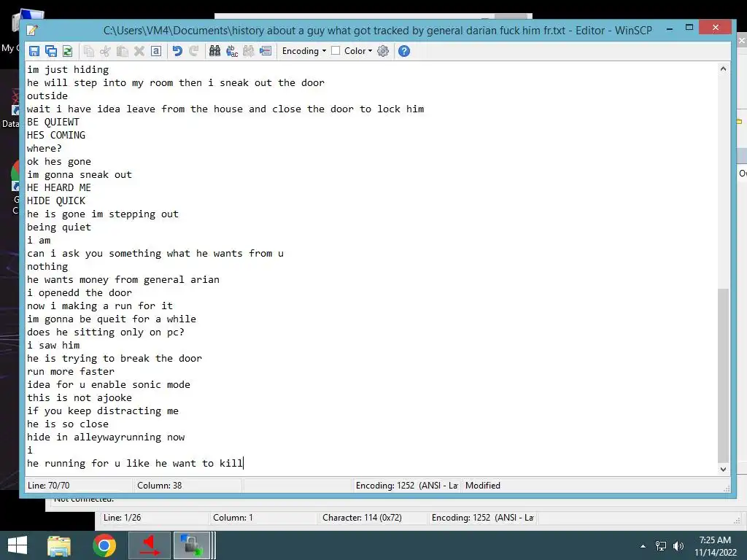Viewport: 747px width, 560px height.
Task: Open Help with the blue question mark
Action: click(404, 51)
